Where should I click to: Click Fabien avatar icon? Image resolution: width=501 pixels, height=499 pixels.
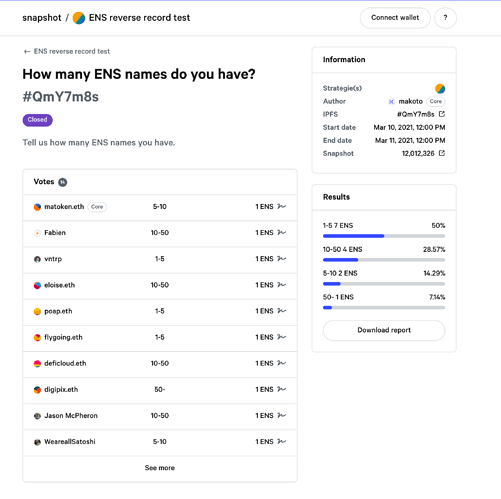37,233
